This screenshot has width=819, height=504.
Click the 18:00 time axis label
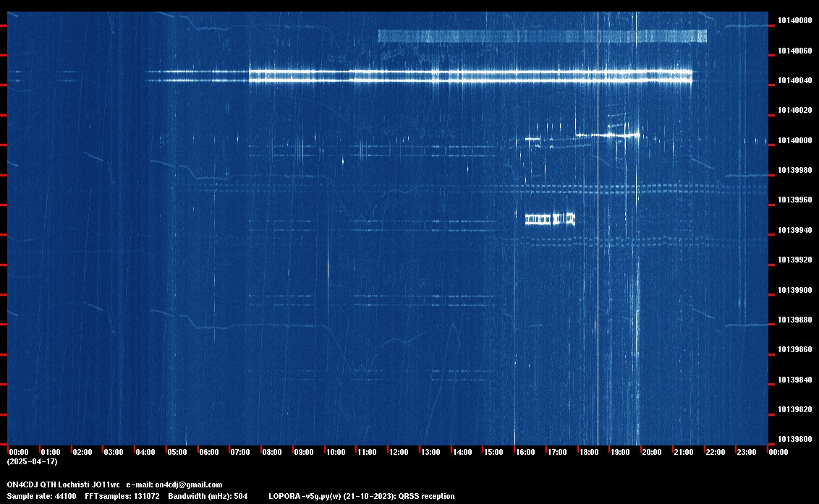589,452
